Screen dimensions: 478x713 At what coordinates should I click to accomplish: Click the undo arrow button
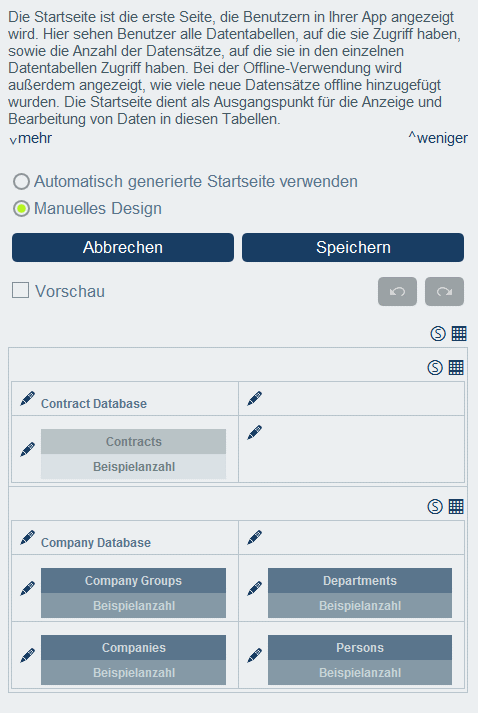coord(397,291)
